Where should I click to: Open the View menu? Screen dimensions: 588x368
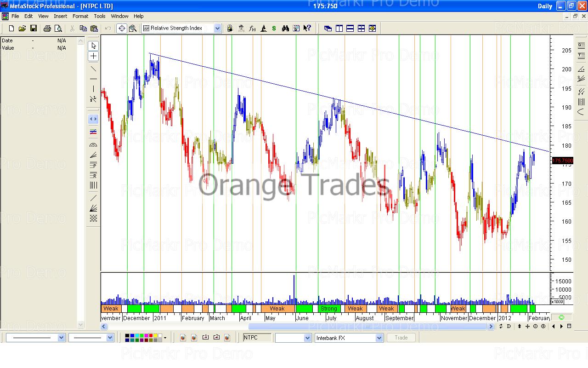[43, 16]
